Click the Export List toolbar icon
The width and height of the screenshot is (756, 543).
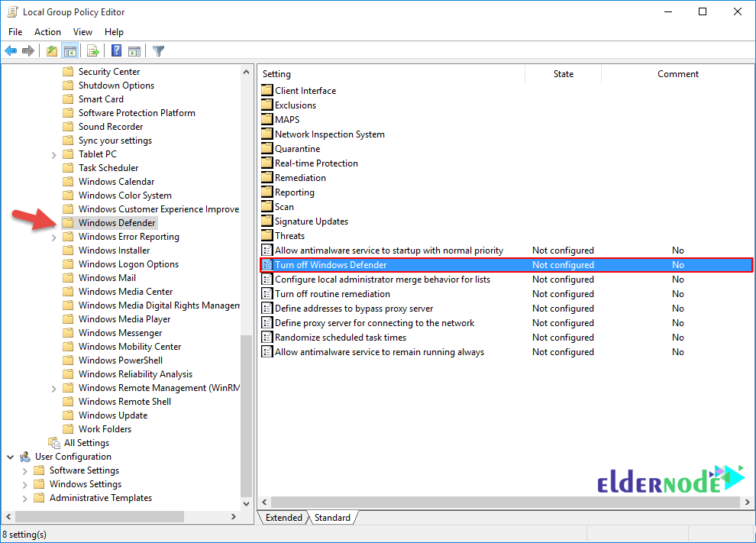pyautogui.click(x=93, y=50)
